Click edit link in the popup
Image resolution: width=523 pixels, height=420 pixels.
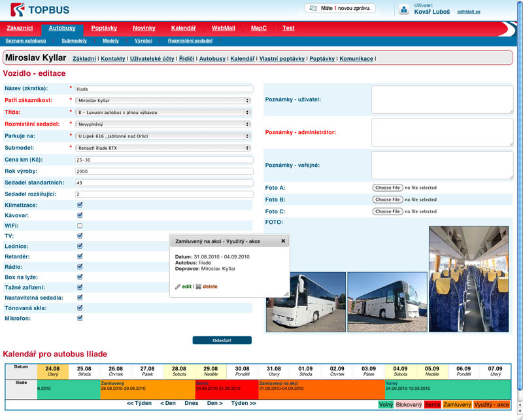click(x=187, y=287)
